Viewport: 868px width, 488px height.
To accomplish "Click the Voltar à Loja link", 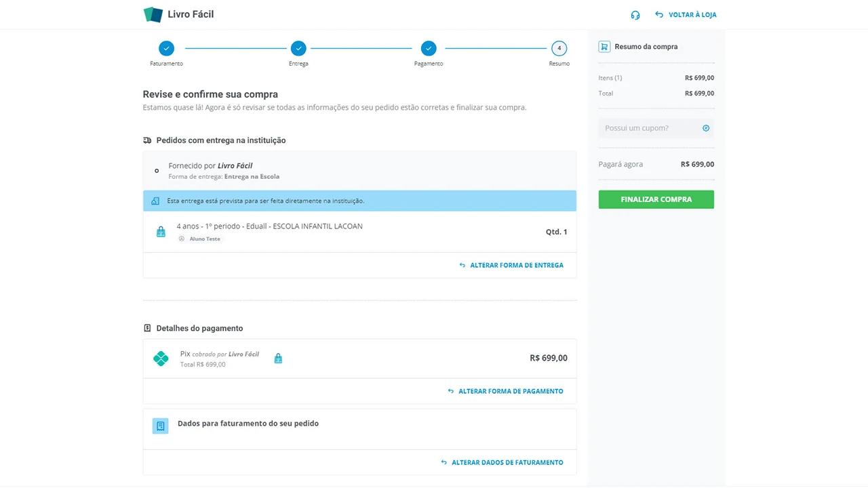I will pyautogui.click(x=686, y=15).
